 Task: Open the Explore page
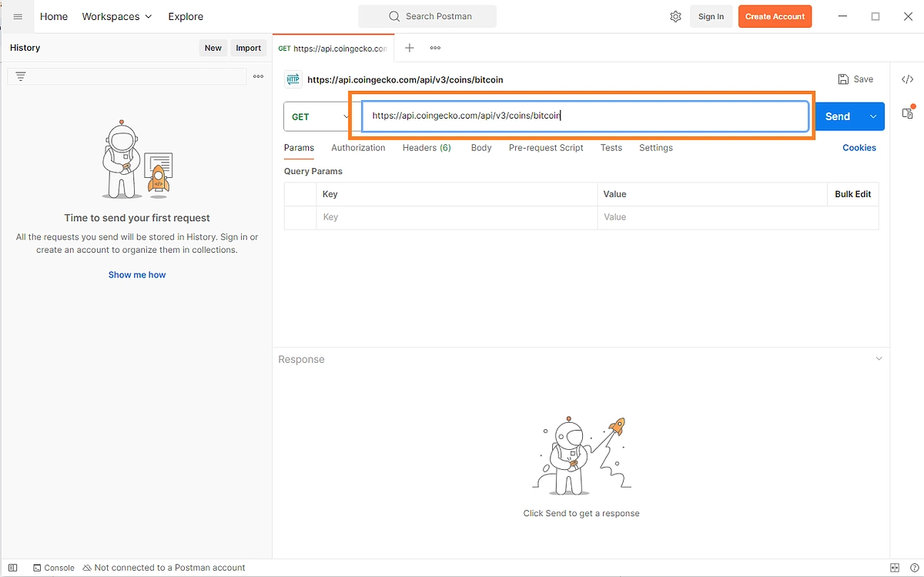click(186, 16)
